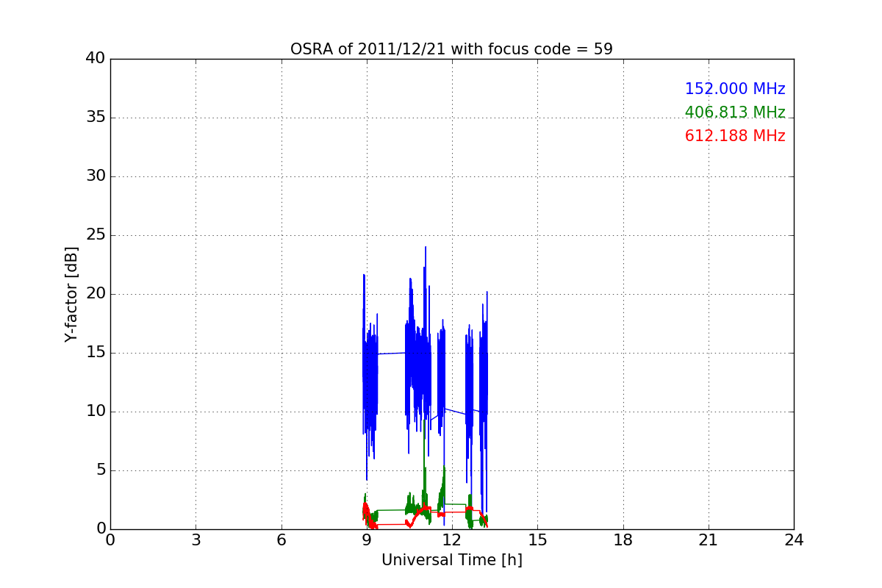The height and width of the screenshot is (588, 882).
Task: Select the red 612.188 MHz legend label
Action: [x=735, y=136]
